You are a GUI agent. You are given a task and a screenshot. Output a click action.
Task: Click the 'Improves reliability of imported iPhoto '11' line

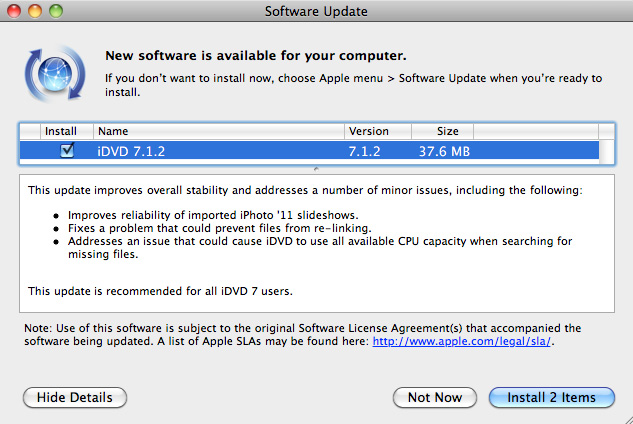tap(213, 215)
